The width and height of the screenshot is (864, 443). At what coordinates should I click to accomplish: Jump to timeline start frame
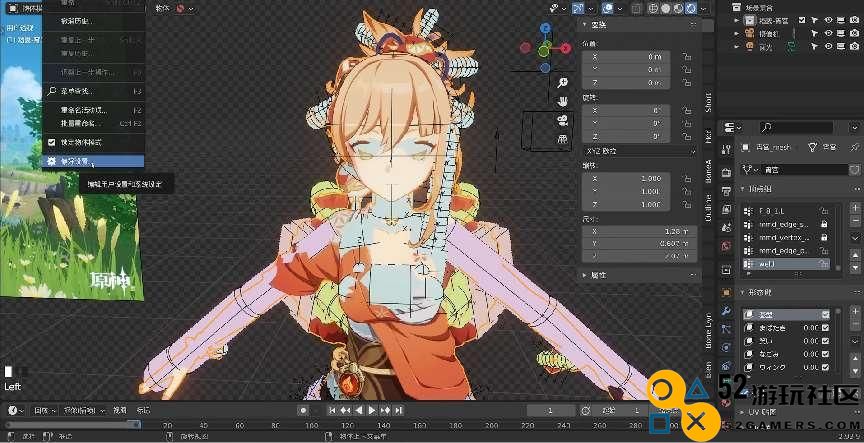click(332, 410)
